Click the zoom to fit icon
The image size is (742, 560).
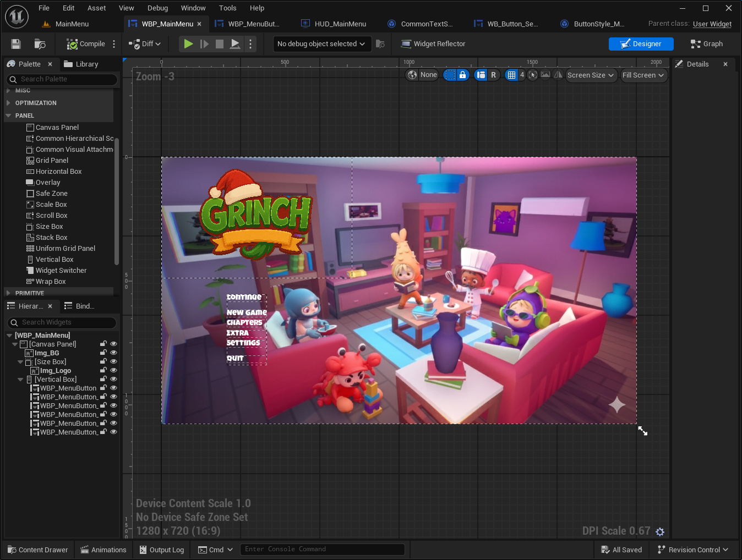click(x=533, y=75)
